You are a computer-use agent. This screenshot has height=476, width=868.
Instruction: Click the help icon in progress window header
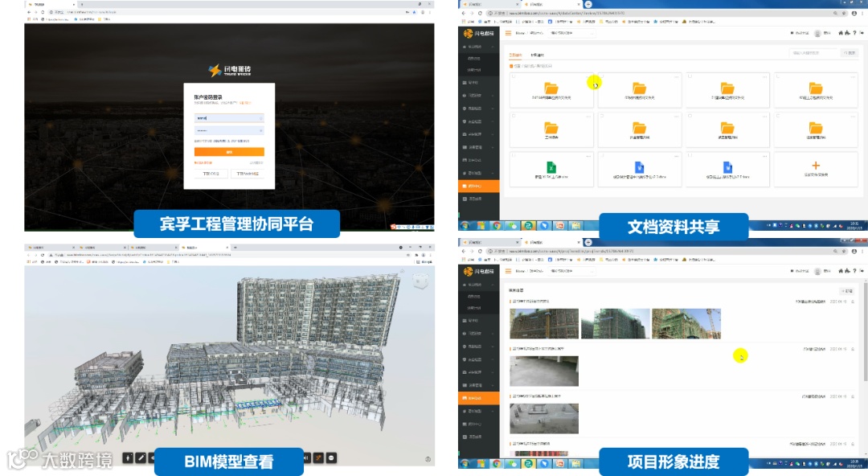click(854, 271)
